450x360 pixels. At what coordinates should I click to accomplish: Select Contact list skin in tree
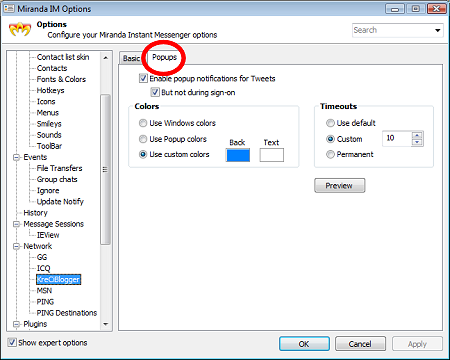coord(63,57)
